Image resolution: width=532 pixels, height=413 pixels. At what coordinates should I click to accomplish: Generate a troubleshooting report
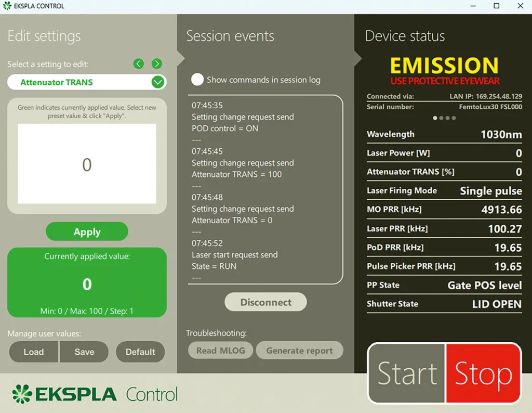[299, 350]
